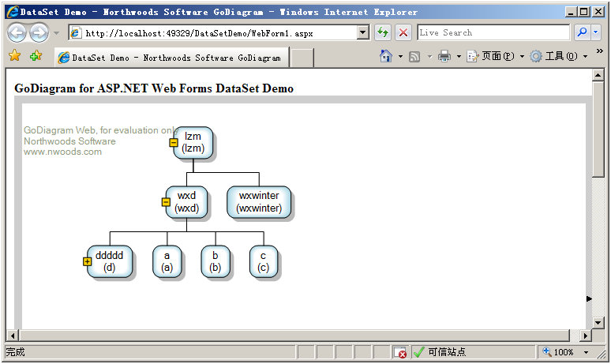The width and height of the screenshot is (611, 364).
Task: Click the popup blocker status icon
Action: (x=400, y=352)
